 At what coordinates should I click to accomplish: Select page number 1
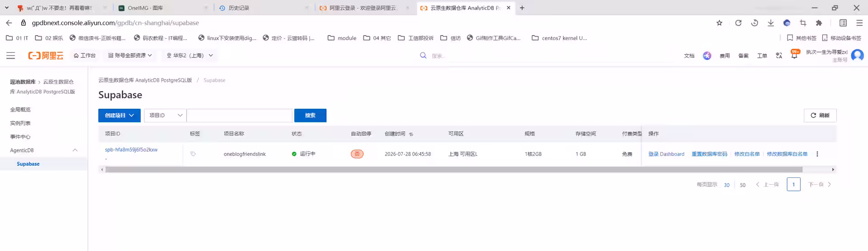click(793, 184)
